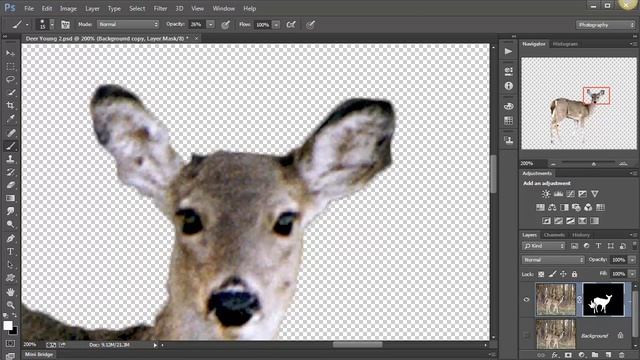The width and height of the screenshot is (640, 360).
Task: Select the Horizontal Type tool
Action: pyautogui.click(x=10, y=251)
